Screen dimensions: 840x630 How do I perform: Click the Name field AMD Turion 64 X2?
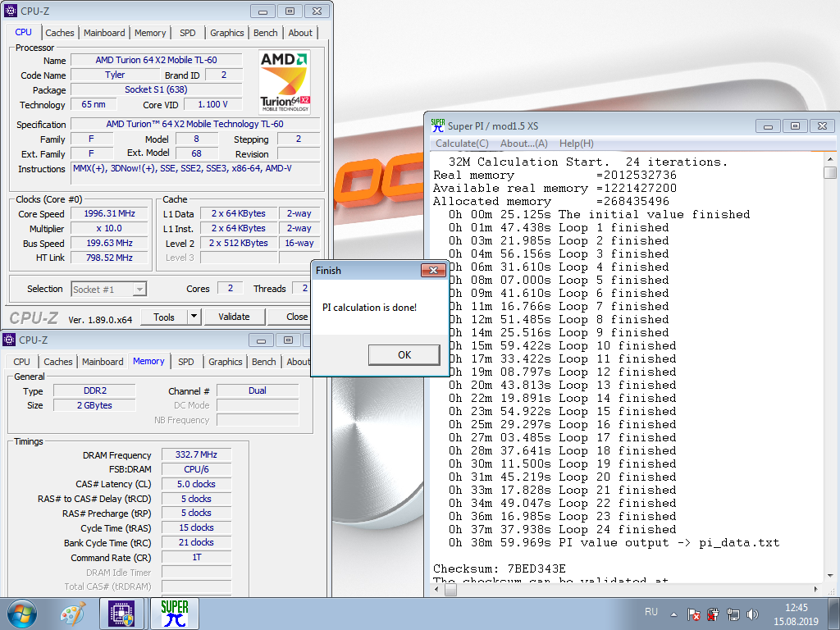click(x=157, y=60)
